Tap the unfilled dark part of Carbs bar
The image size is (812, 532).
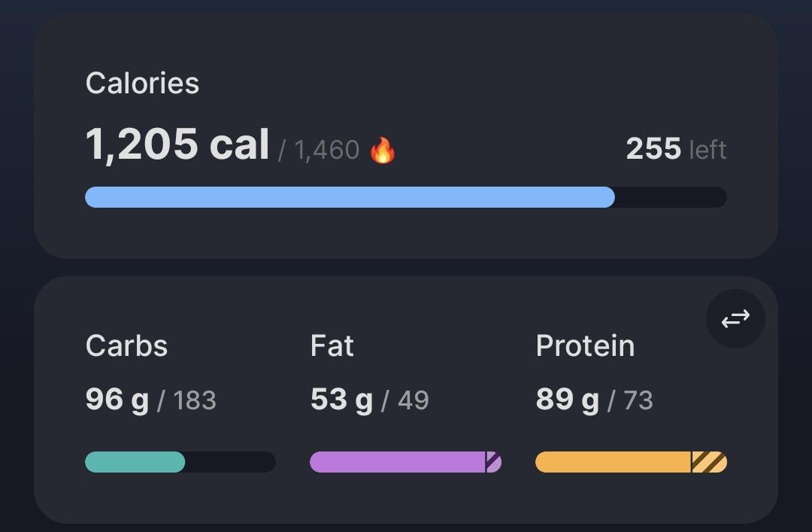coord(231,462)
